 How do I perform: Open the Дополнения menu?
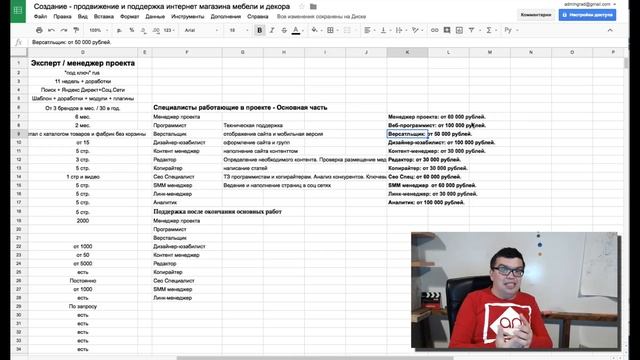point(226,17)
